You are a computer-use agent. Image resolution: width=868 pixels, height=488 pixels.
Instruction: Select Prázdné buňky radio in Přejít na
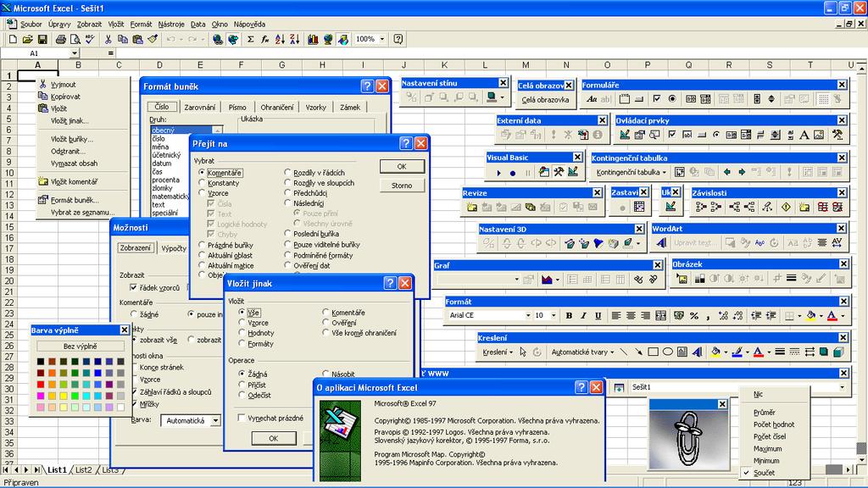(202, 245)
